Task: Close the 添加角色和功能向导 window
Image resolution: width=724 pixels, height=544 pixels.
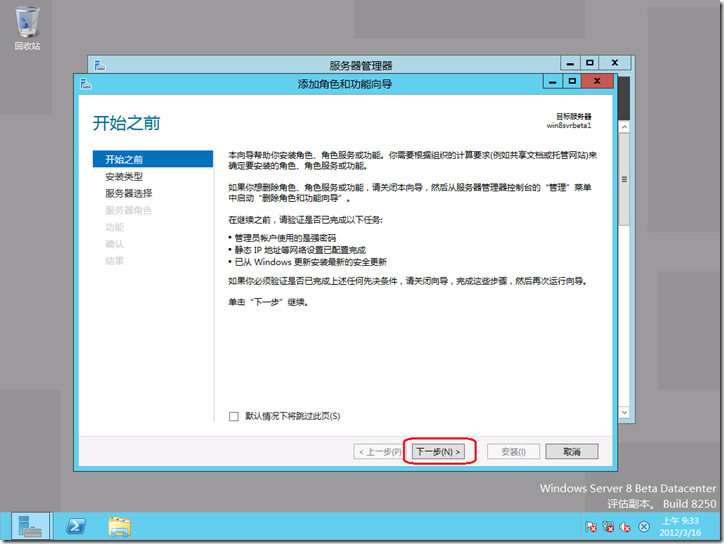Action: [x=597, y=82]
